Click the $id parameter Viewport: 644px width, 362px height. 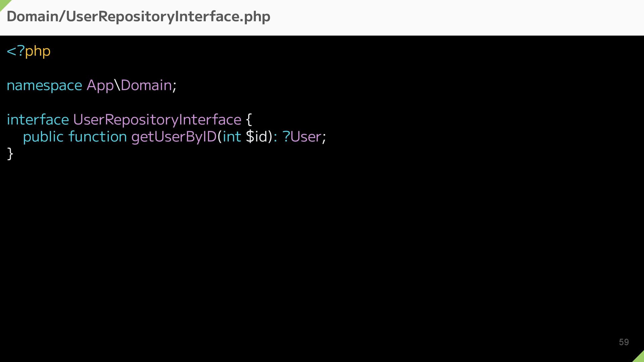[257, 137]
